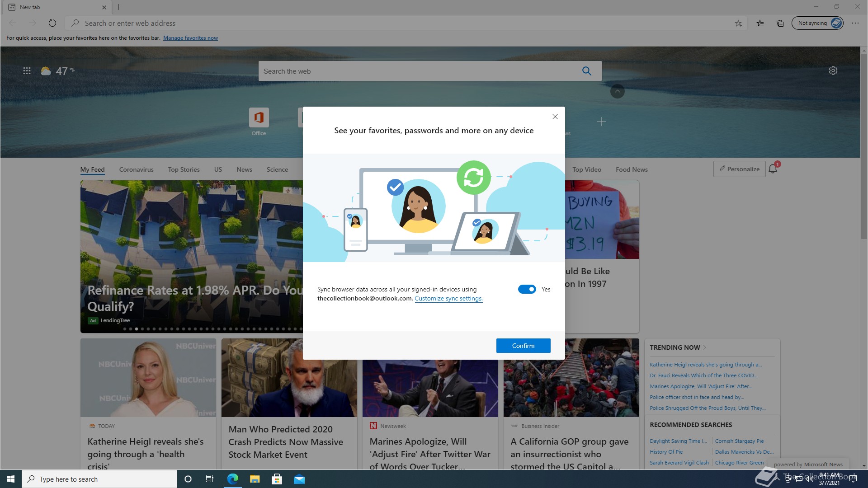
Task: Select the Top Stories tab
Action: [x=184, y=169]
